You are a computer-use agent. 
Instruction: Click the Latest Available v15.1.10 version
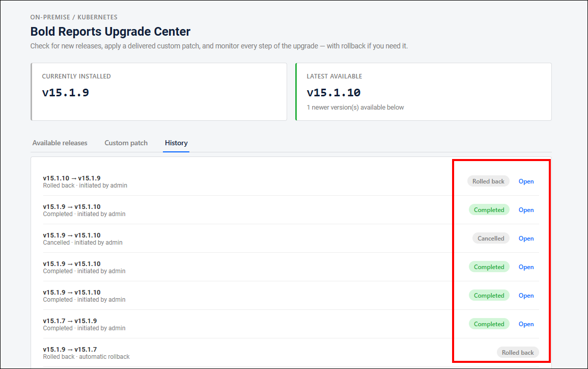[x=334, y=92]
